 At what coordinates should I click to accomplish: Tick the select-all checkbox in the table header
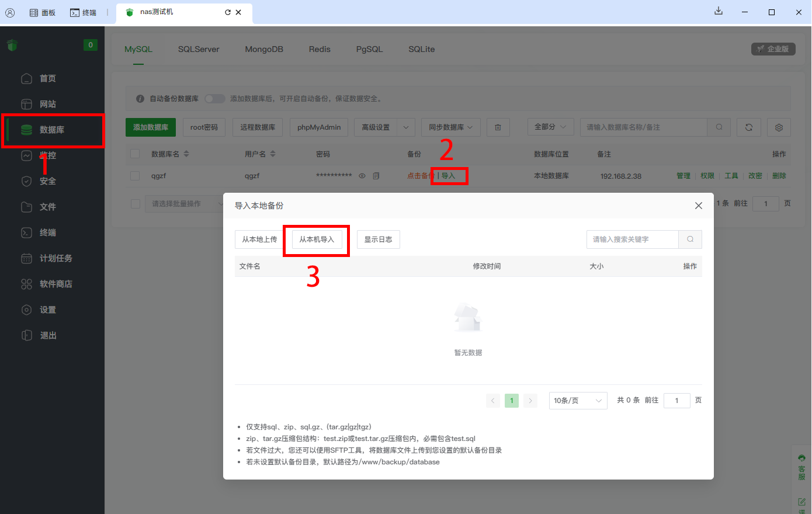(135, 154)
